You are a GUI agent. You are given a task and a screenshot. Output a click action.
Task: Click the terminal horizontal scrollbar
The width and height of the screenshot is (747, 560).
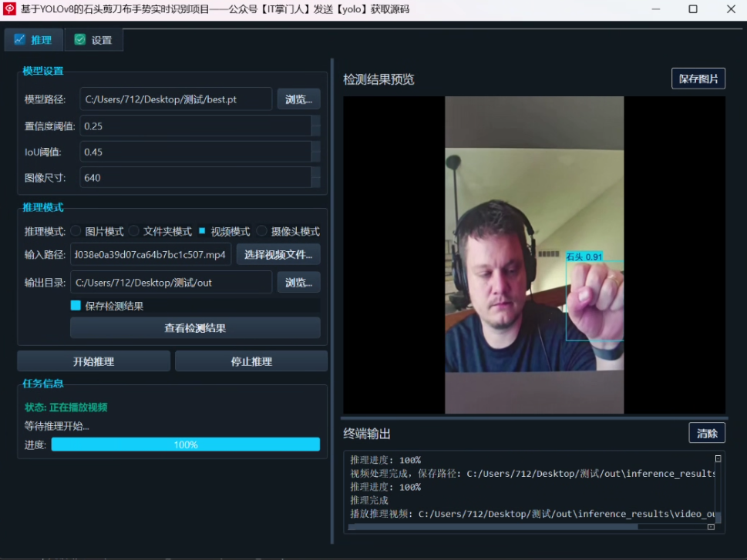click(493, 527)
